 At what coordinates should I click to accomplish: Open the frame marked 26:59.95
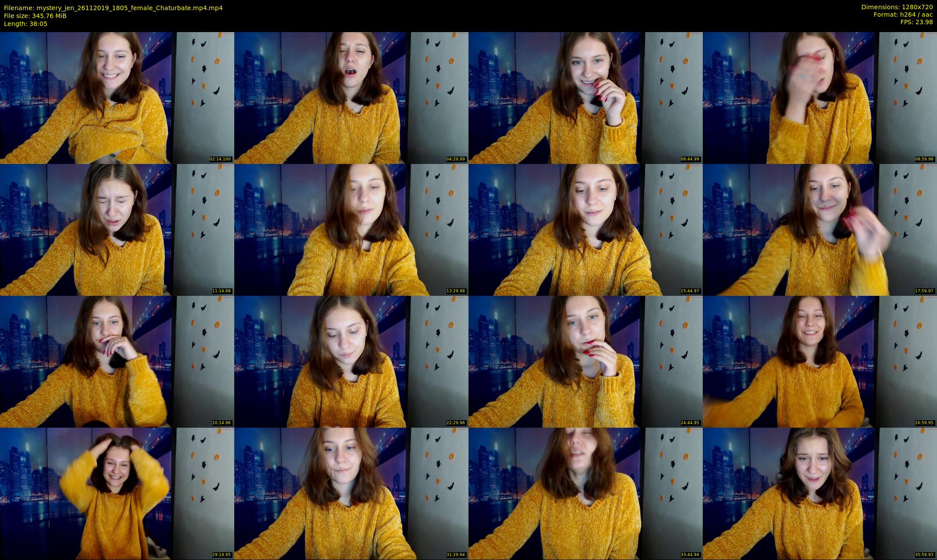820,361
